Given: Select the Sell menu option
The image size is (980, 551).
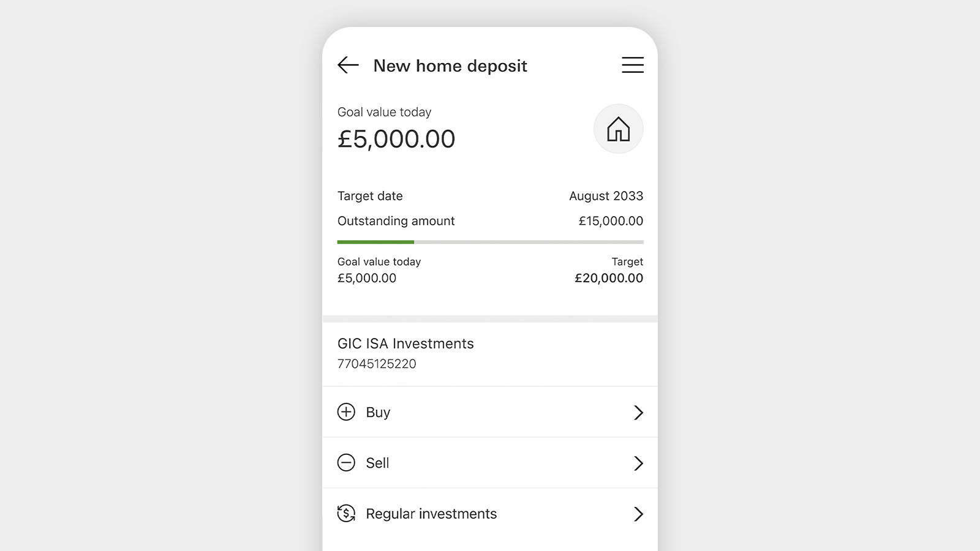Looking at the screenshot, I should (490, 463).
